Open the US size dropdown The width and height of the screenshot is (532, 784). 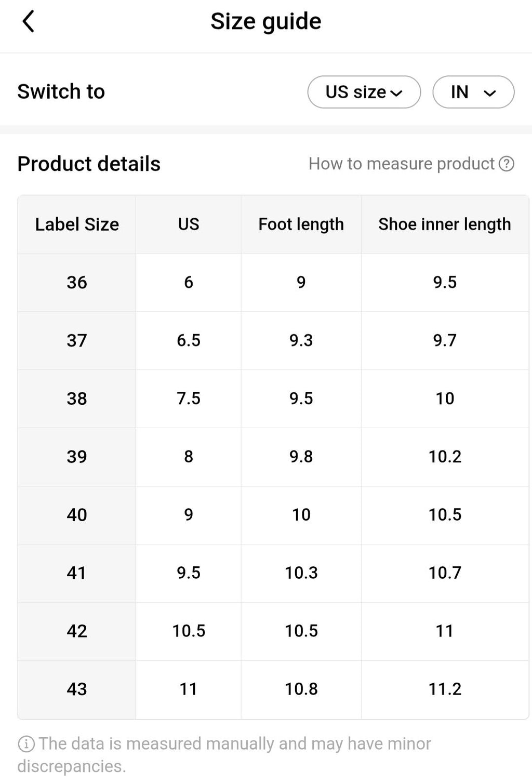(364, 92)
